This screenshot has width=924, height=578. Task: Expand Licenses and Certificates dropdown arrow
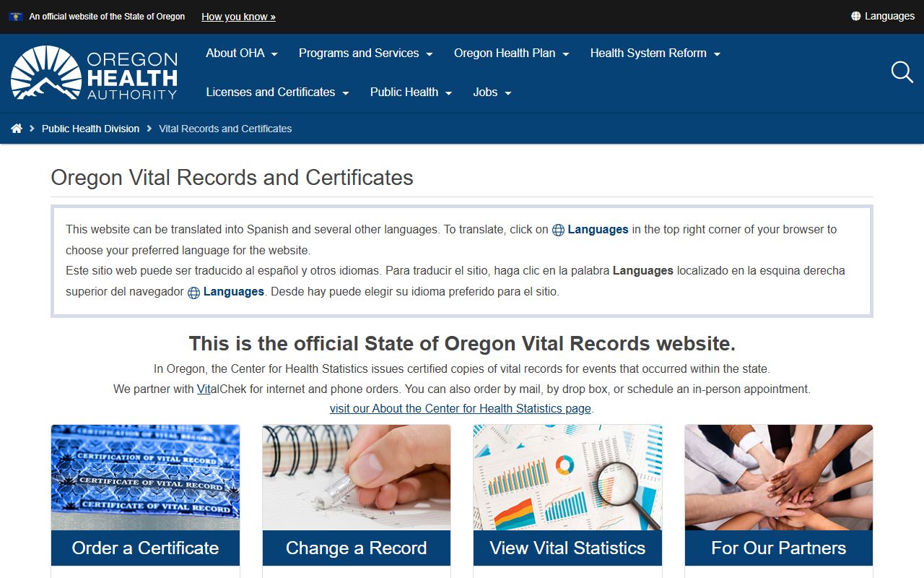pyautogui.click(x=345, y=93)
